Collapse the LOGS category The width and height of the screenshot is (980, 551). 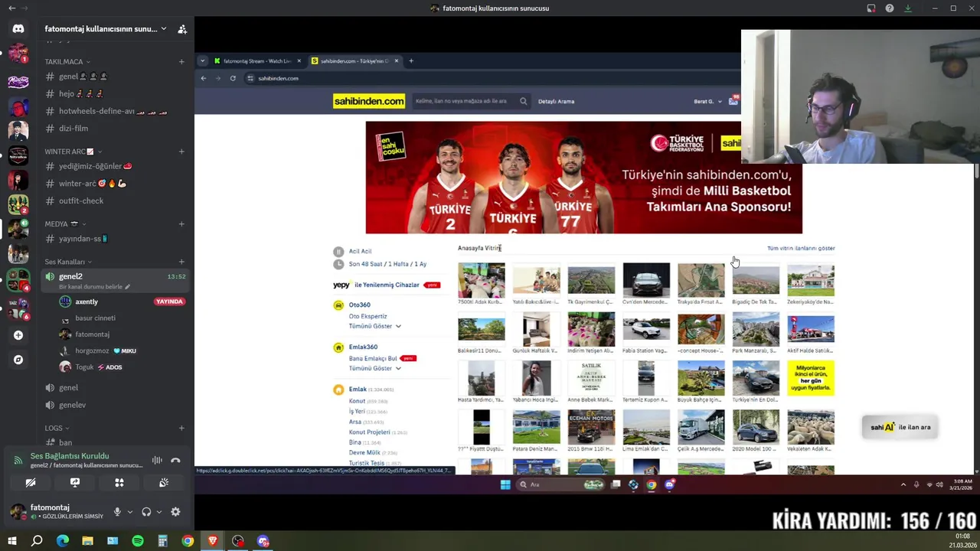point(57,429)
